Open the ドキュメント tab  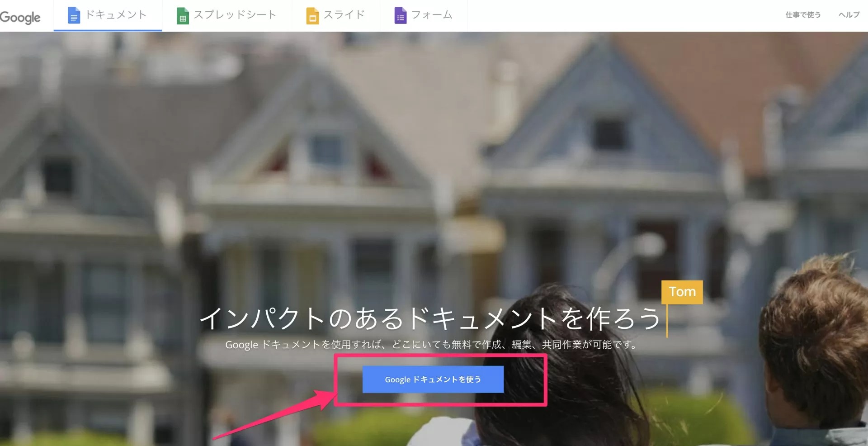tap(108, 15)
